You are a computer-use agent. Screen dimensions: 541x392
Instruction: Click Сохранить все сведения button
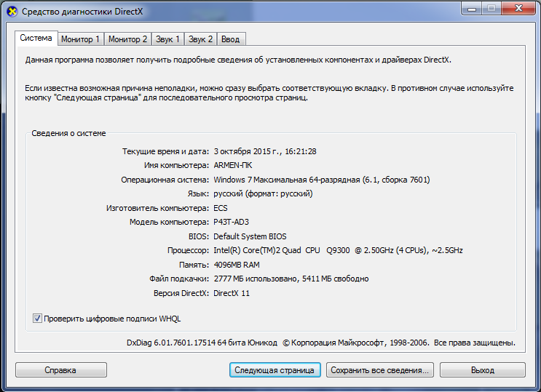tap(380, 370)
